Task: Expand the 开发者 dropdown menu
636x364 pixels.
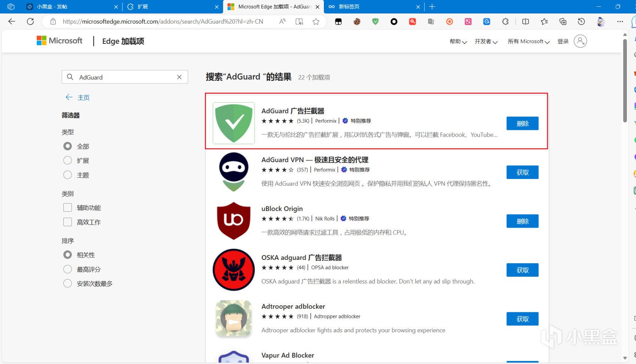Action: click(486, 42)
